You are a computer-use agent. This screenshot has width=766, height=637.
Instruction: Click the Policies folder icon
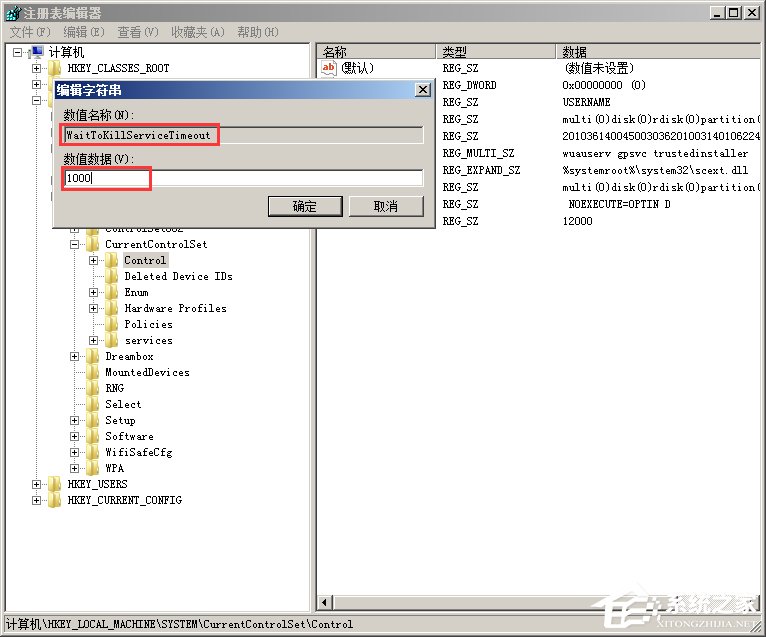(111, 324)
